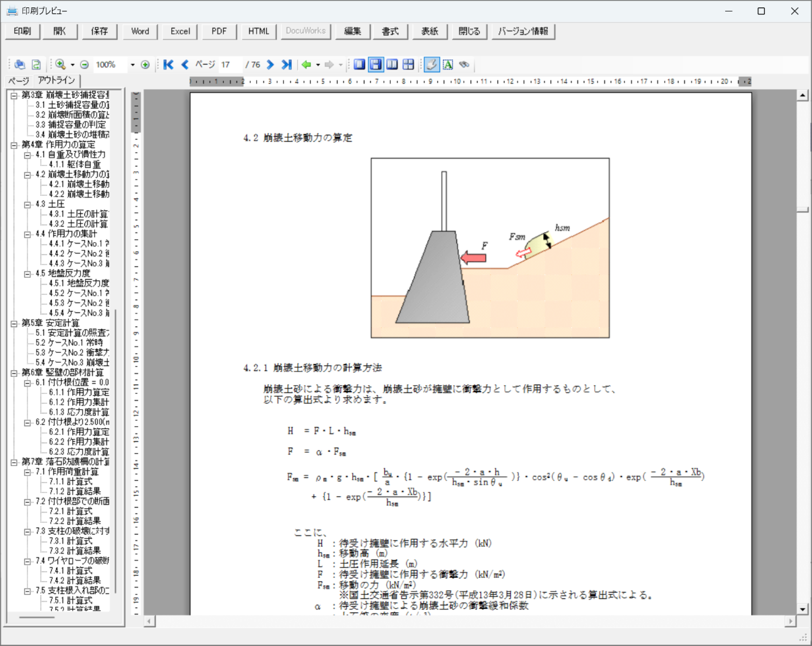Collapse the 第6章 竪壁の部材計算 node
This screenshot has width=812, height=646.
pyautogui.click(x=14, y=372)
